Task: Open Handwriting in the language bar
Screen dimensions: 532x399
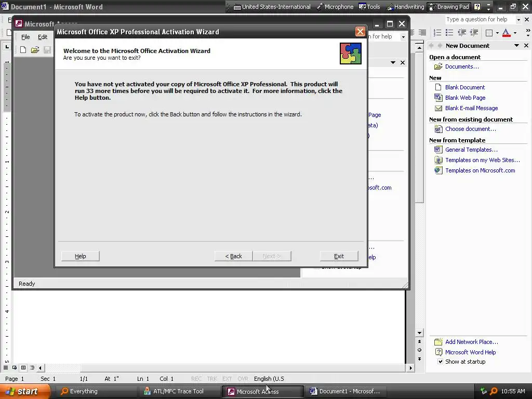Action: click(405, 7)
